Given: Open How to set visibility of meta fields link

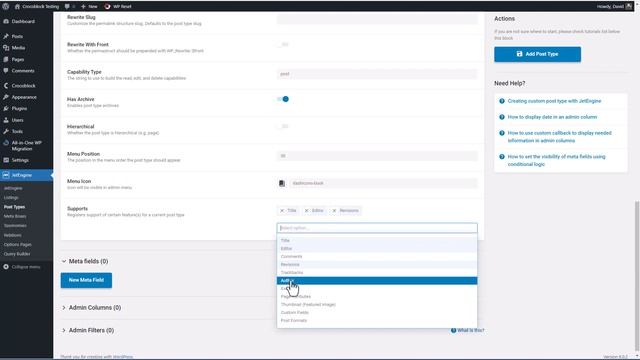Looking at the screenshot, I should [x=556, y=160].
